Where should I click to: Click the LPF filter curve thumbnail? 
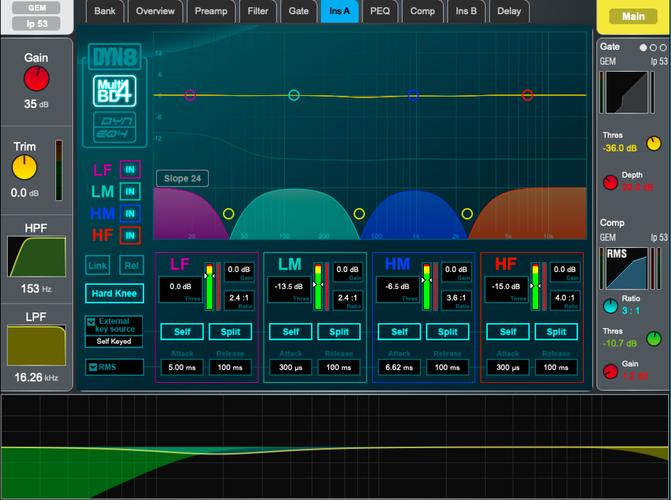click(36, 344)
